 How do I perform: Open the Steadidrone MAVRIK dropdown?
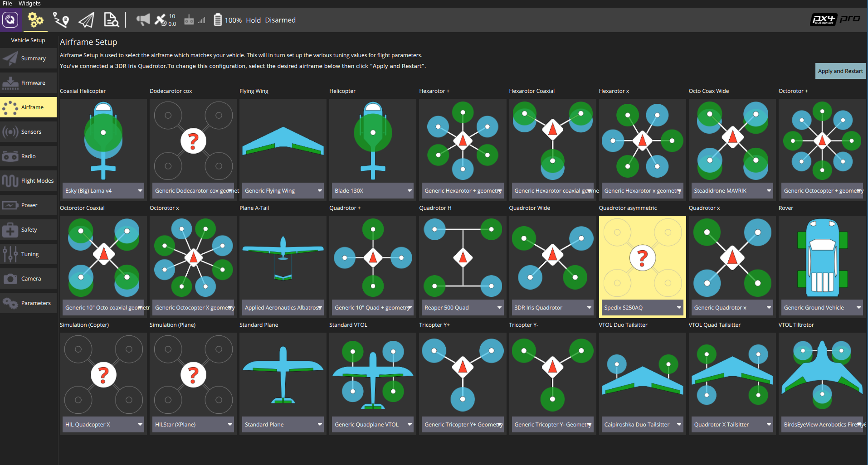tap(732, 191)
